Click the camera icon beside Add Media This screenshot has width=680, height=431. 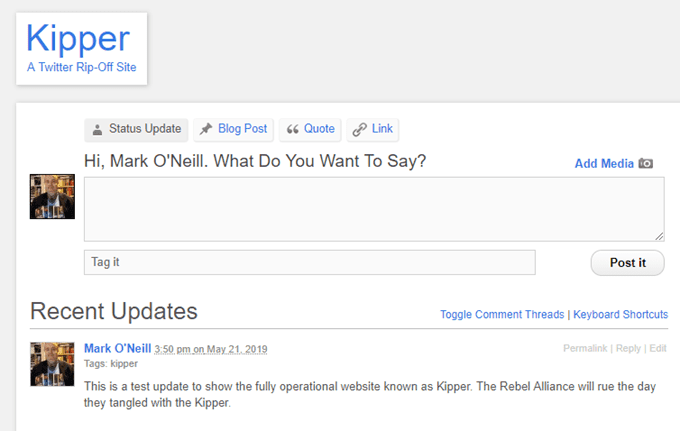pos(646,163)
